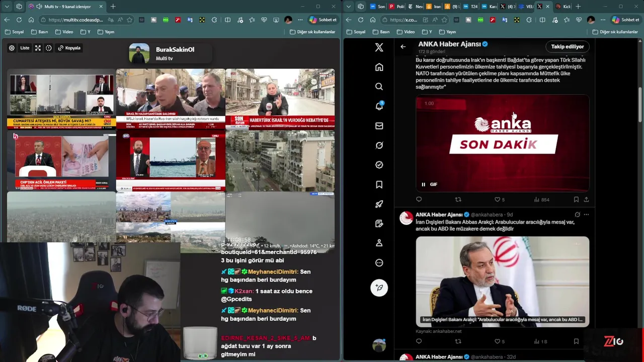Click Liste button in Multi tv
The height and width of the screenshot is (362, 644).
(25, 48)
